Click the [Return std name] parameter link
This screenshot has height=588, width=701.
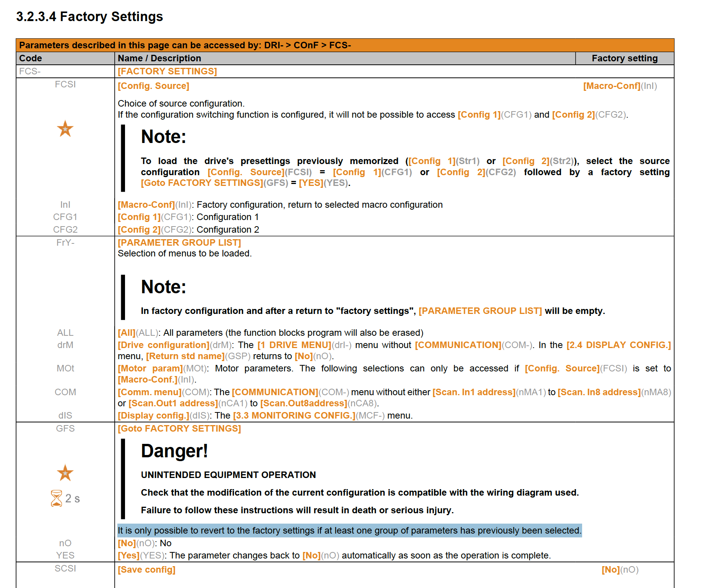pos(185,356)
